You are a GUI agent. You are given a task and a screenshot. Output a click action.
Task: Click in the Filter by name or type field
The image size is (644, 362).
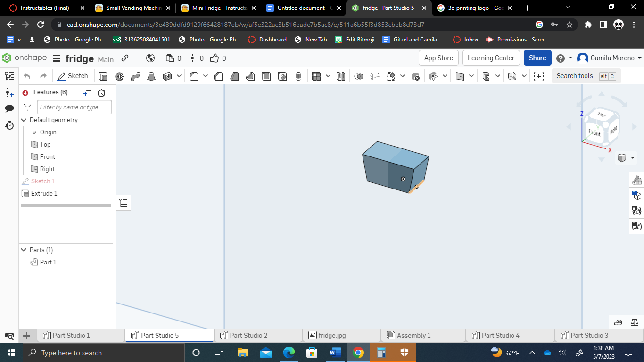click(x=74, y=107)
